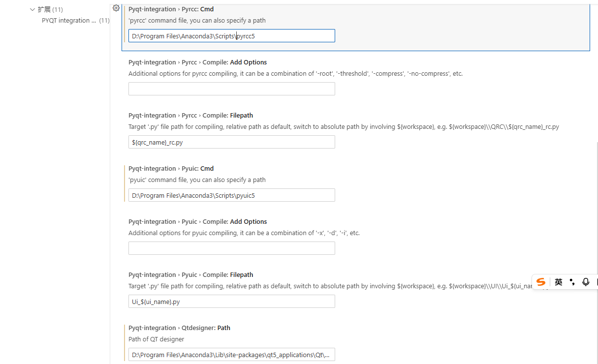Edit the Ui_${ui_name}.py filepath field
This screenshot has width=598, height=364.
[x=232, y=301]
